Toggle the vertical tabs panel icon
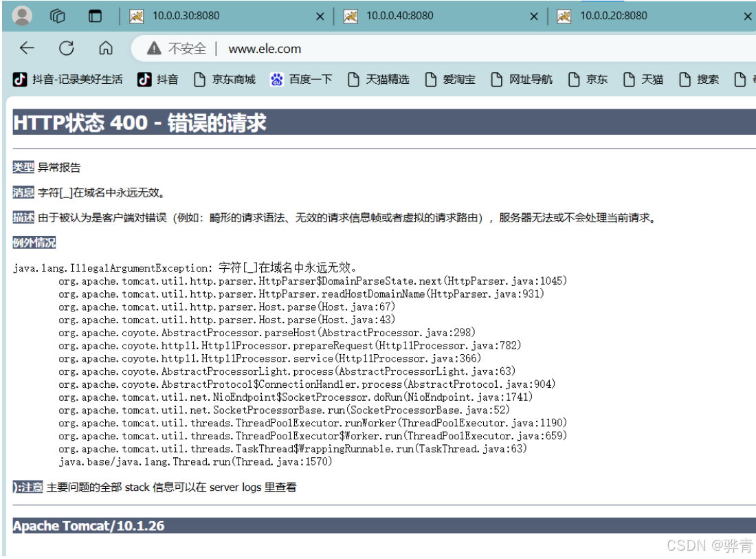The width and height of the screenshot is (756, 559). click(x=95, y=16)
